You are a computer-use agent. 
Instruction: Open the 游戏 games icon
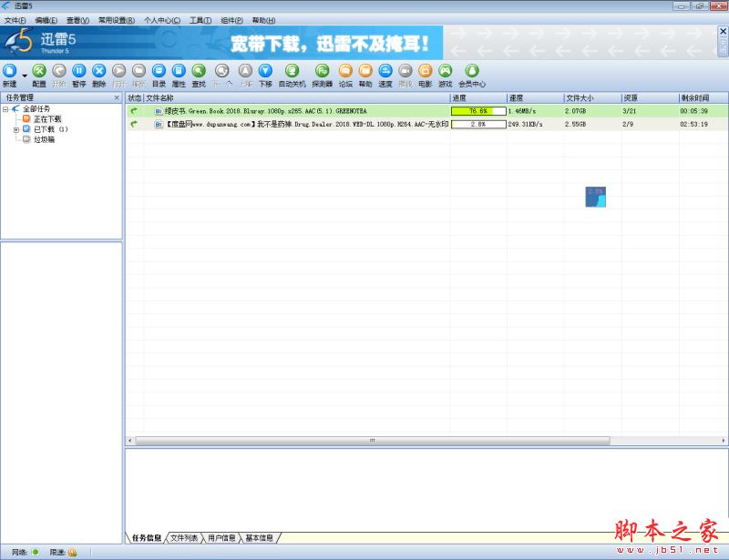click(x=446, y=71)
